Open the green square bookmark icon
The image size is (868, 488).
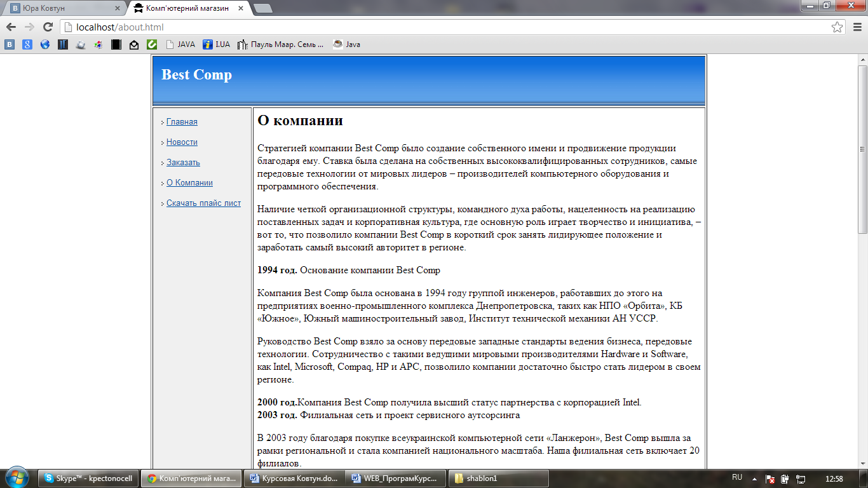tap(152, 44)
